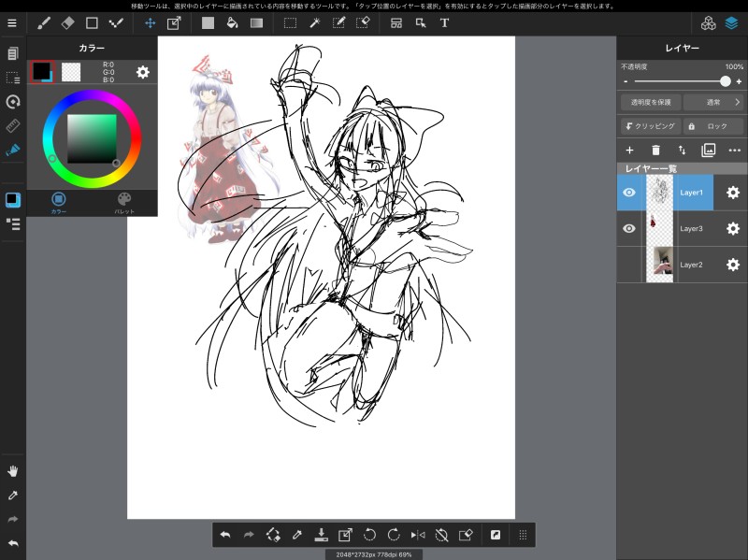
Task: Open the list panel sidebar icon
Action: pos(13,224)
